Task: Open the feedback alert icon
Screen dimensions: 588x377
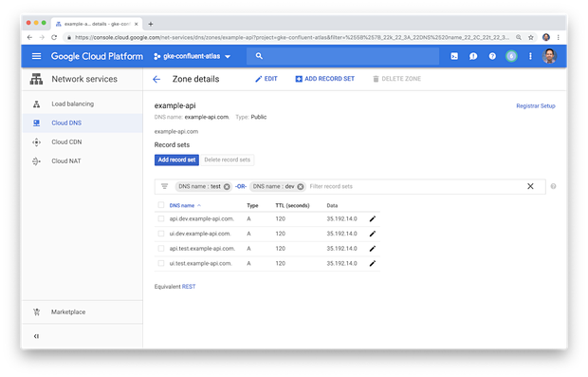Action: (x=473, y=56)
